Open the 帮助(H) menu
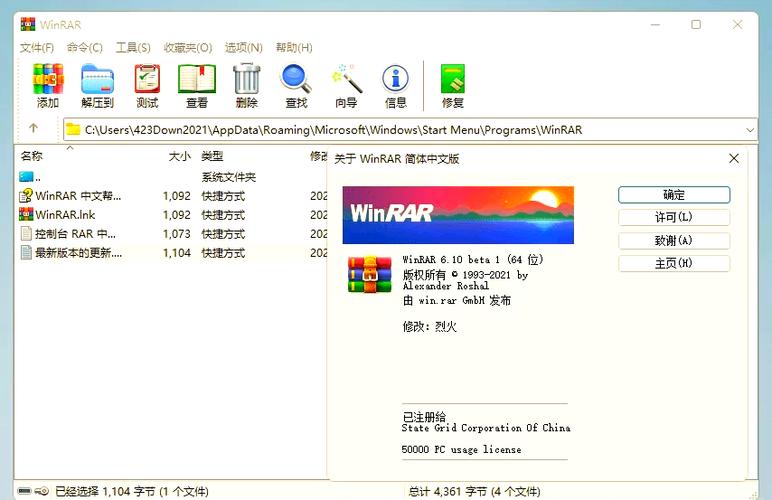 [x=294, y=48]
